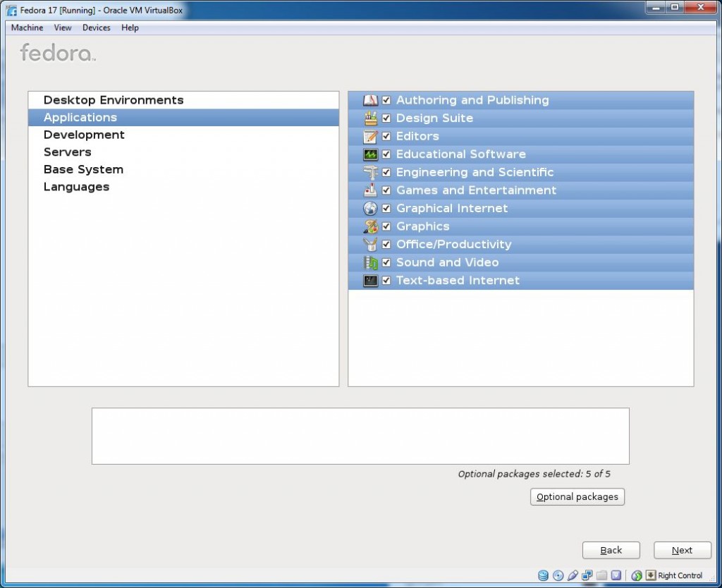Click 'Optional packages selected: 5 of 5' text
Viewport: 722px width, 588px height.
pyautogui.click(x=534, y=474)
